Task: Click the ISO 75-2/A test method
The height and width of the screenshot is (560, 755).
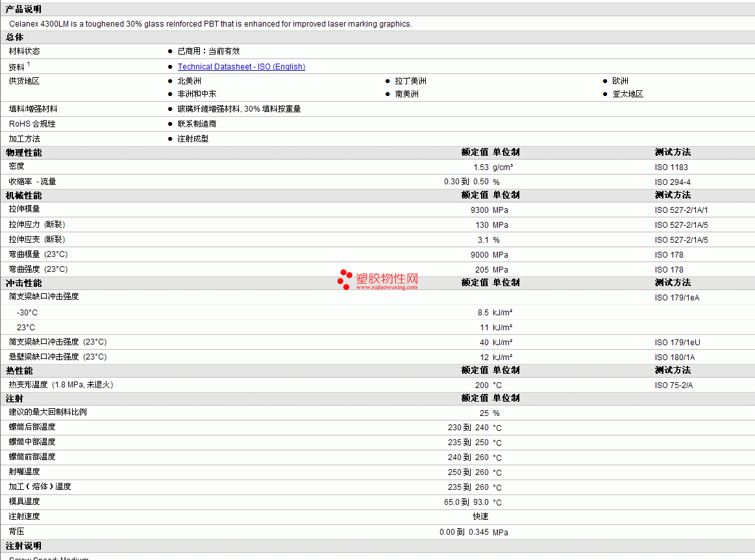Action: pyautogui.click(x=674, y=385)
